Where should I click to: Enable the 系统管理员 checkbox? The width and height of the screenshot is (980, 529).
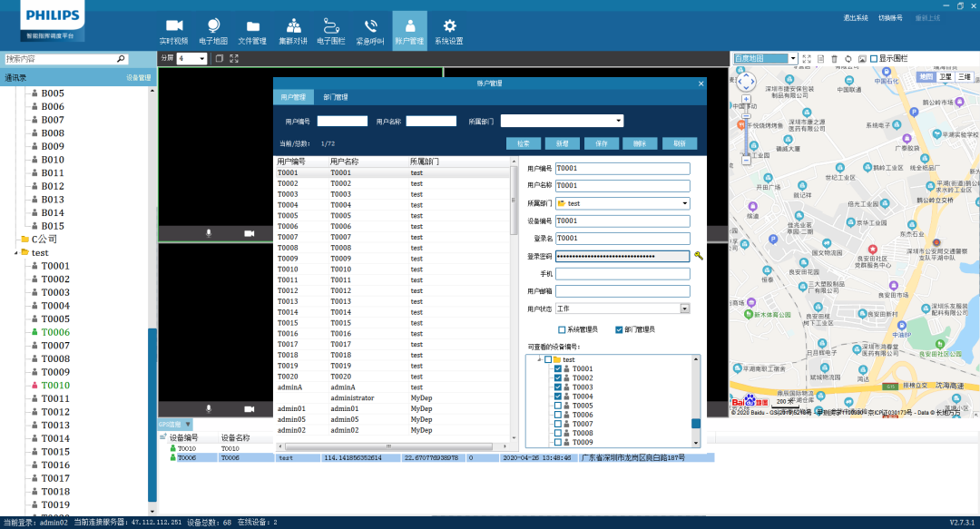coord(563,329)
